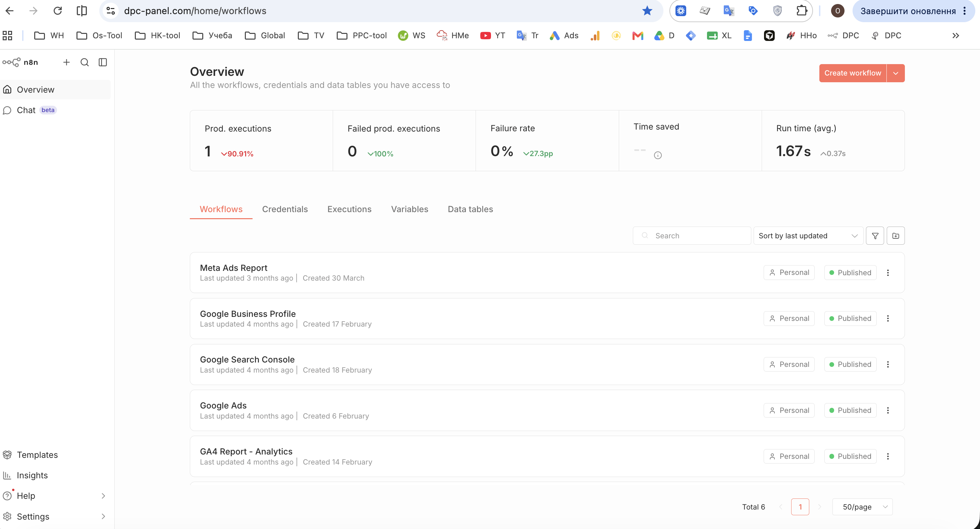Select Overview in the sidebar
This screenshot has width=980, height=529.
click(x=56, y=90)
